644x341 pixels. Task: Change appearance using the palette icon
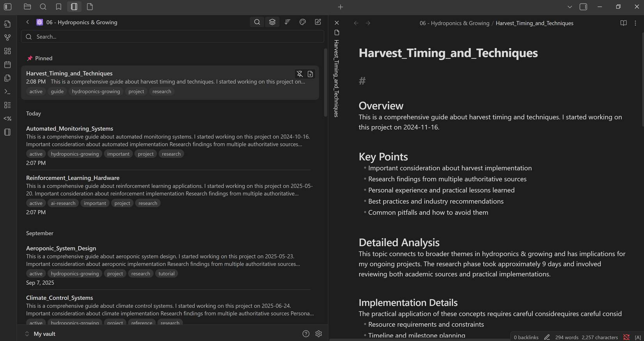point(302,22)
